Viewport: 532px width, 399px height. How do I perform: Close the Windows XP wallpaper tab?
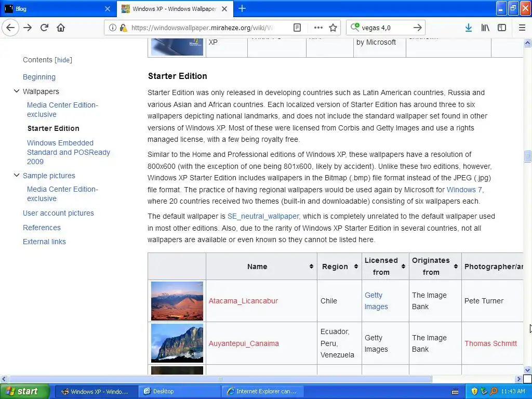click(x=224, y=9)
